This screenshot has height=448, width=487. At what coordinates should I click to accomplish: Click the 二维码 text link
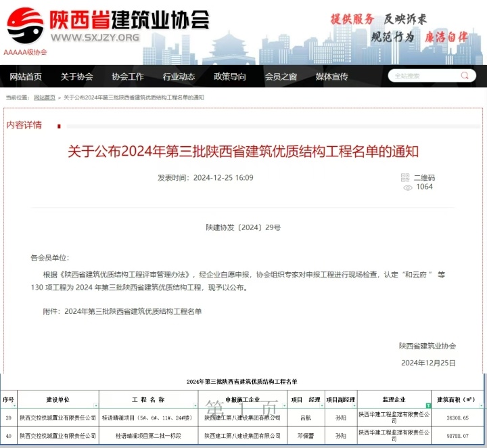[x=424, y=178]
